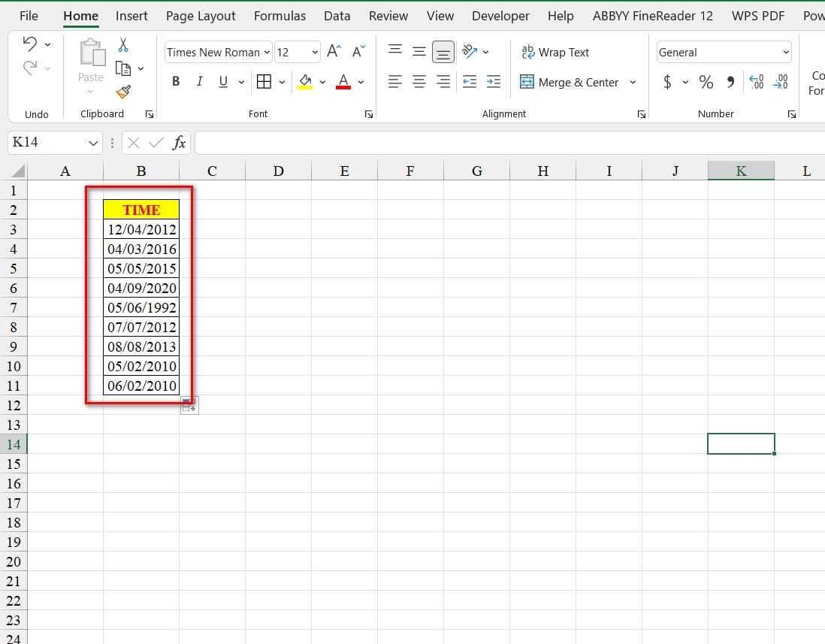Viewport: 825px width, 644px height.
Task: Open the Times New Roman font dropdown
Action: [267, 53]
